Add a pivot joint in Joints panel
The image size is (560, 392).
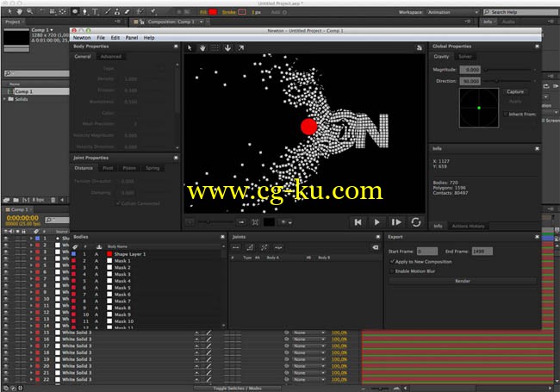click(x=250, y=247)
